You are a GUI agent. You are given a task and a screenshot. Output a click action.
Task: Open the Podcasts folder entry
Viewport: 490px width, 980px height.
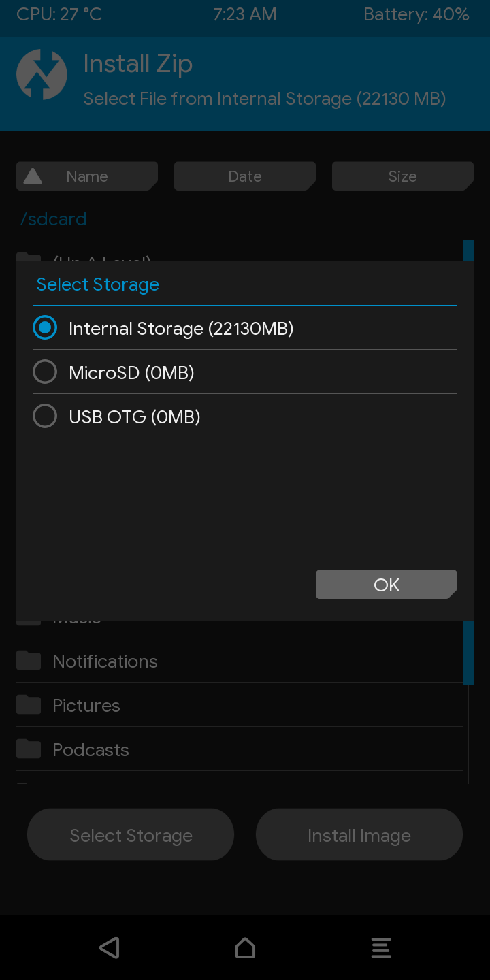pyautogui.click(x=240, y=749)
